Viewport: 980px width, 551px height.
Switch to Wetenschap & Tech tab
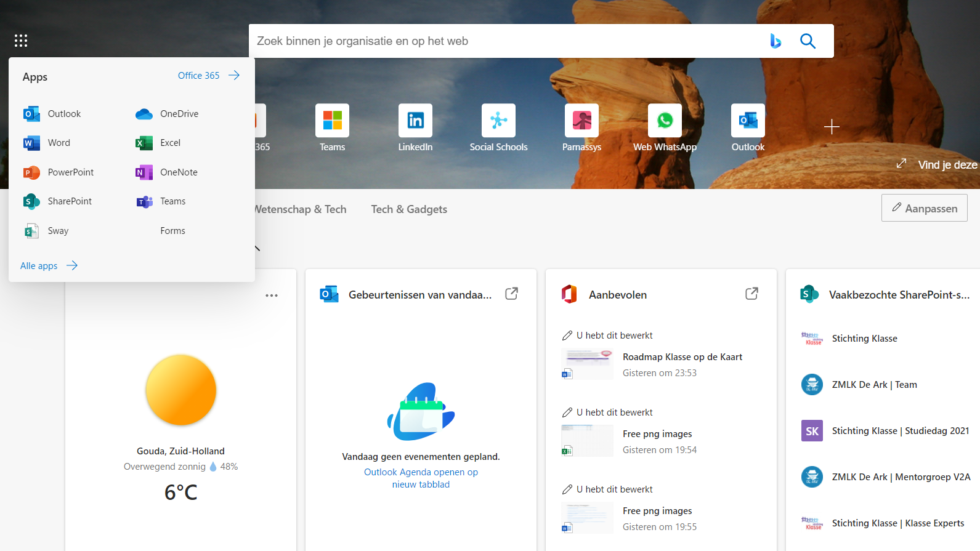point(301,209)
